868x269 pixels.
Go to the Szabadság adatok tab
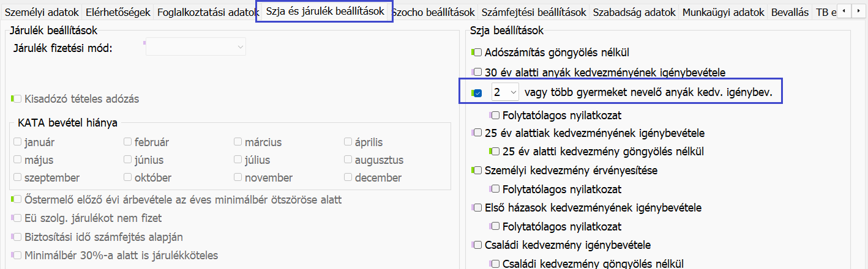[x=633, y=12]
